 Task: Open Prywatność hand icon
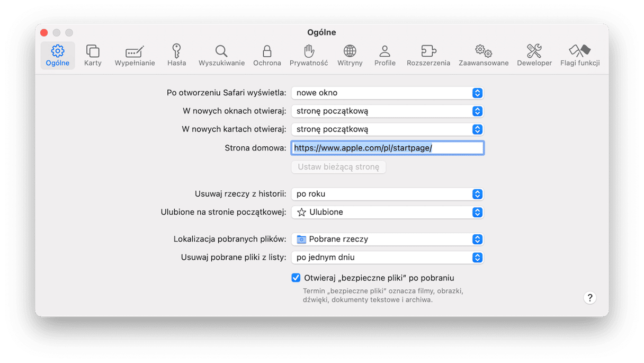[309, 51]
